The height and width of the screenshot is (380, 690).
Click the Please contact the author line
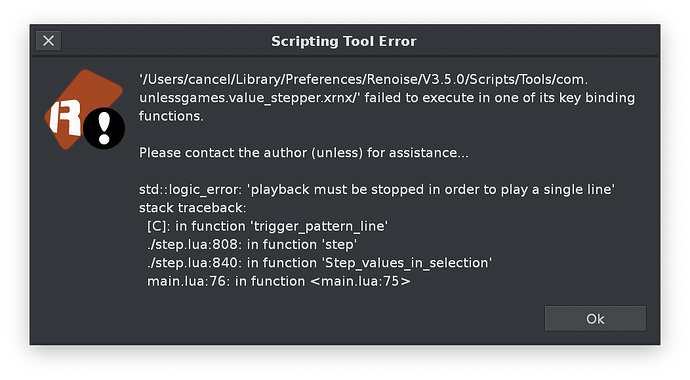[x=304, y=153]
